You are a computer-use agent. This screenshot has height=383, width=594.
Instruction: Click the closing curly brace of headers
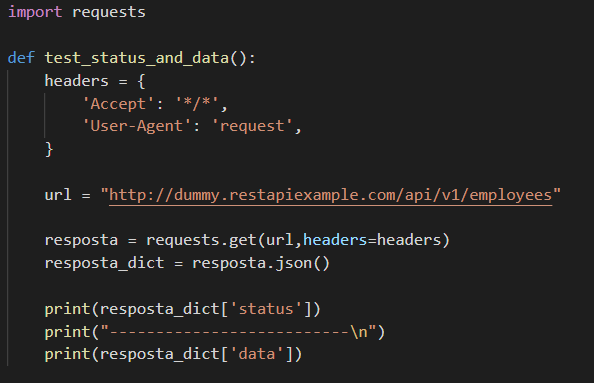point(49,149)
